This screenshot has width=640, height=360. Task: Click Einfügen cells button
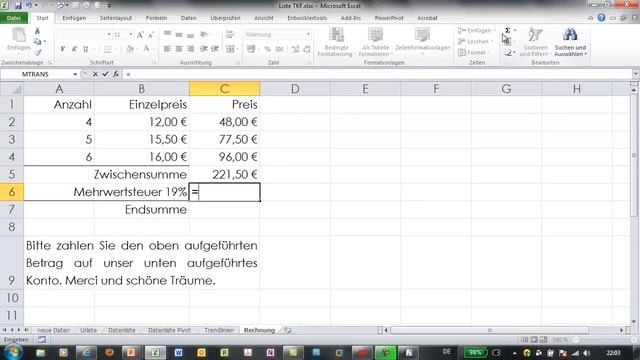tap(476, 31)
